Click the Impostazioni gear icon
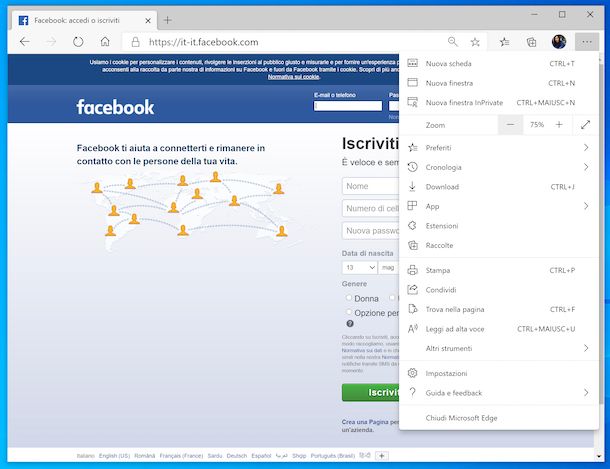610x469 pixels. coord(412,373)
